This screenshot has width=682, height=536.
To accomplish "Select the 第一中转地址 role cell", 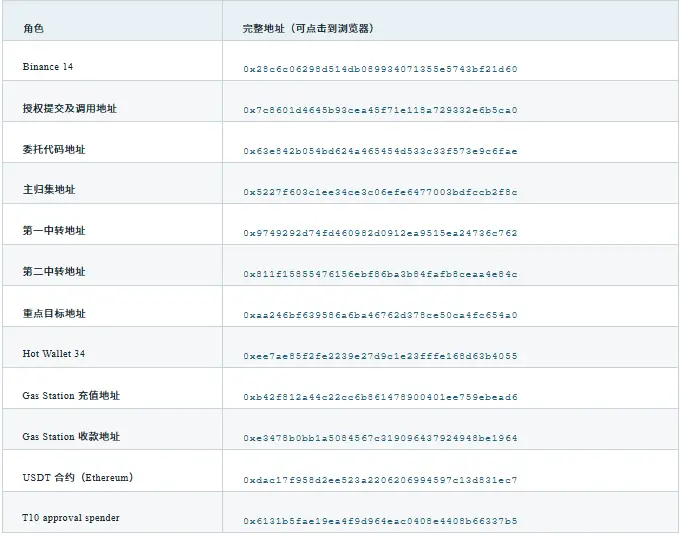I will tap(112, 224).
